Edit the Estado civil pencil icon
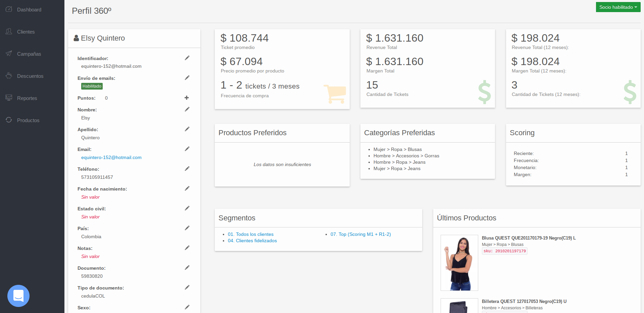The image size is (644, 313). coord(187,208)
